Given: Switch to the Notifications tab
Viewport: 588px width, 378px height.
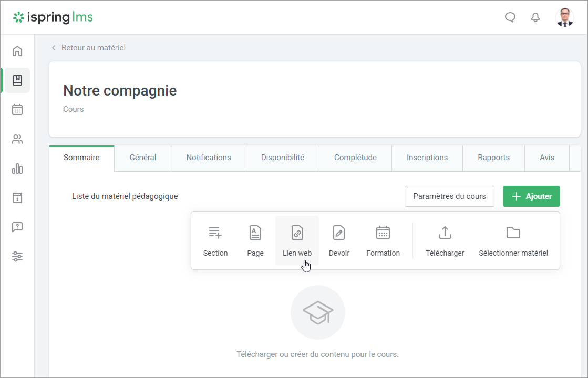Looking at the screenshot, I should pos(209,157).
